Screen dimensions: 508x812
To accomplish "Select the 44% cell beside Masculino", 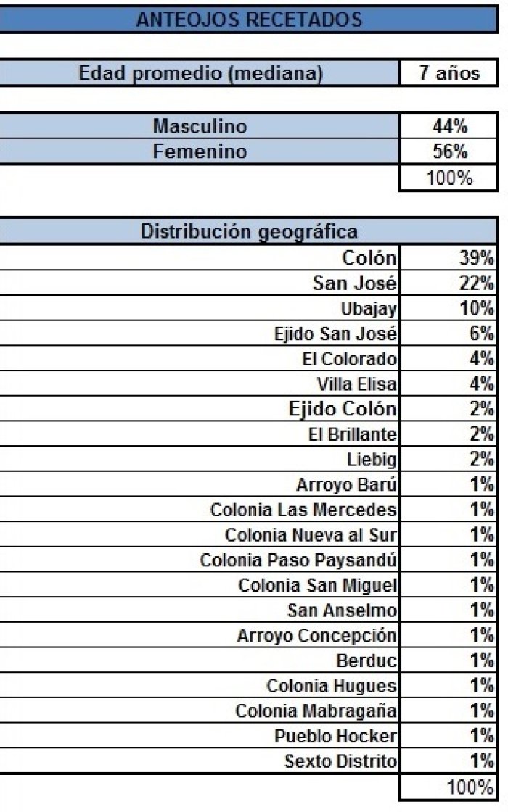I will coord(449,126).
